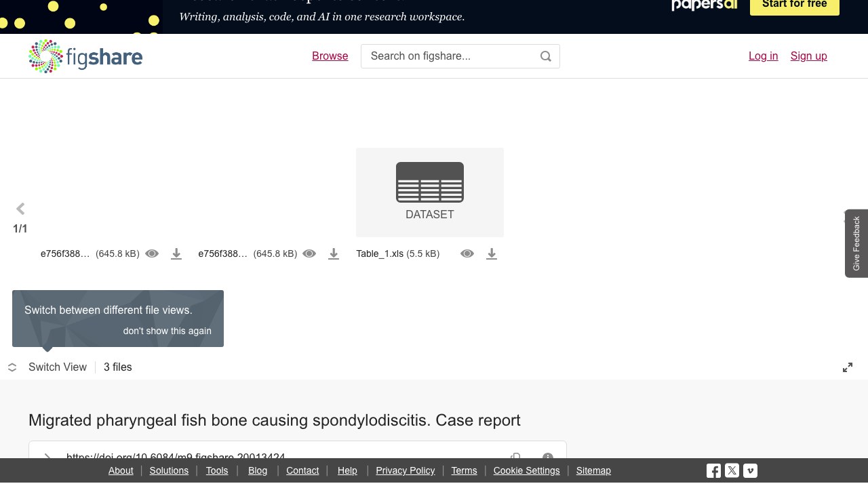Open Tools in the footer

point(217,470)
